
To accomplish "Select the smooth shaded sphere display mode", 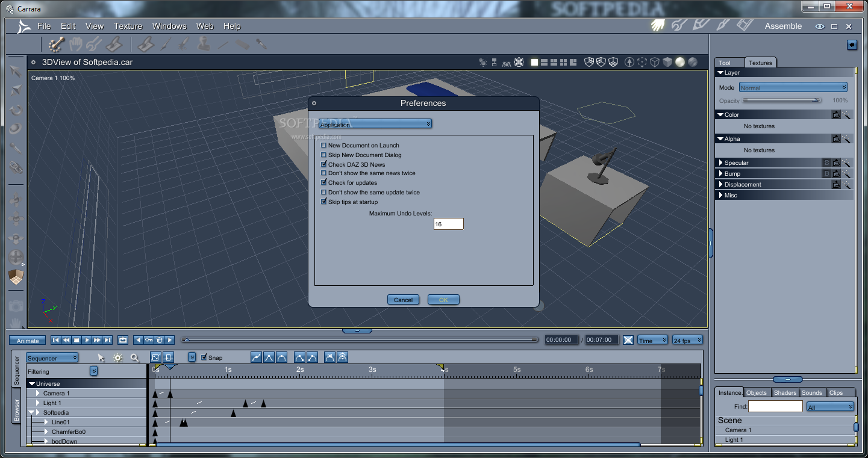I will pyautogui.click(x=680, y=62).
